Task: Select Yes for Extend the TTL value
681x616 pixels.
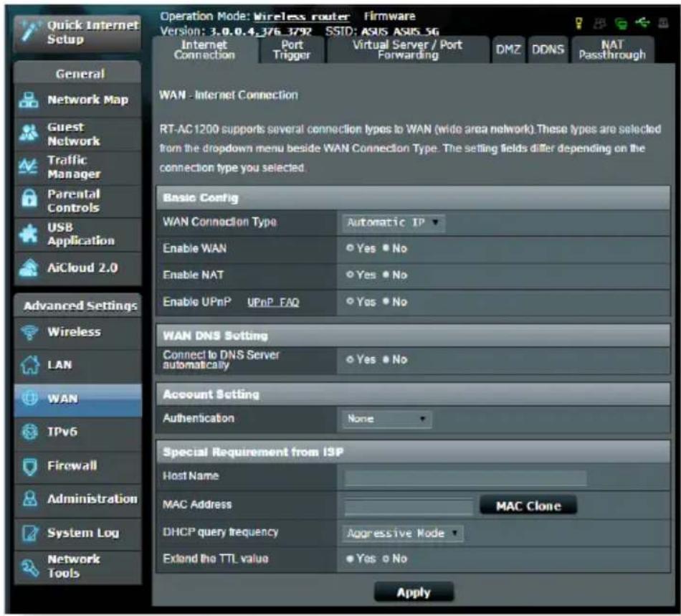Action: pyautogui.click(x=350, y=559)
